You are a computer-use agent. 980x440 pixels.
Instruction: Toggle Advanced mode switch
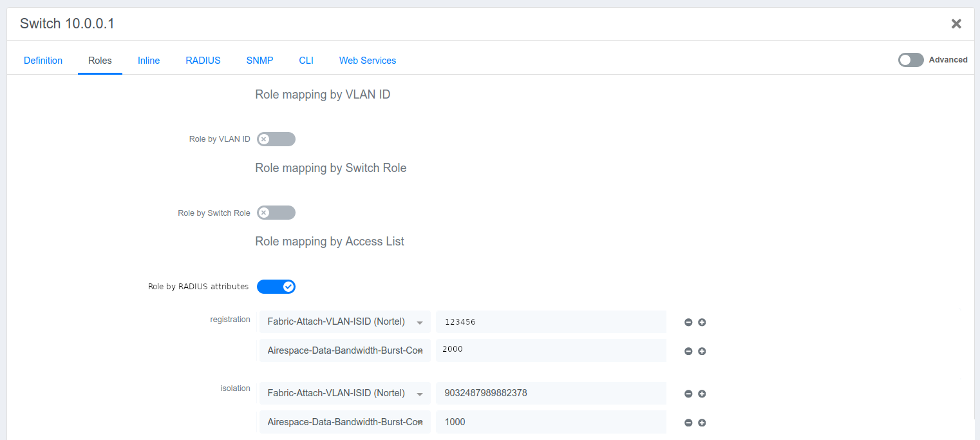point(911,60)
